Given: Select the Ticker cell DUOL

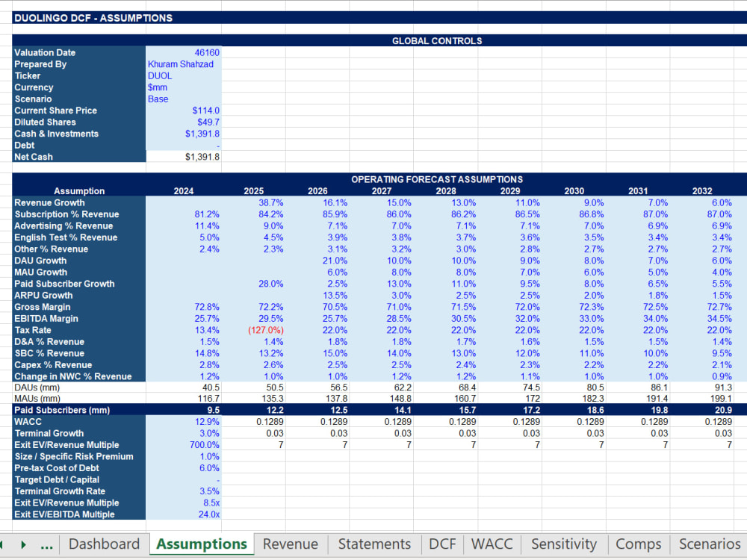Looking at the screenshot, I should tap(184, 75).
